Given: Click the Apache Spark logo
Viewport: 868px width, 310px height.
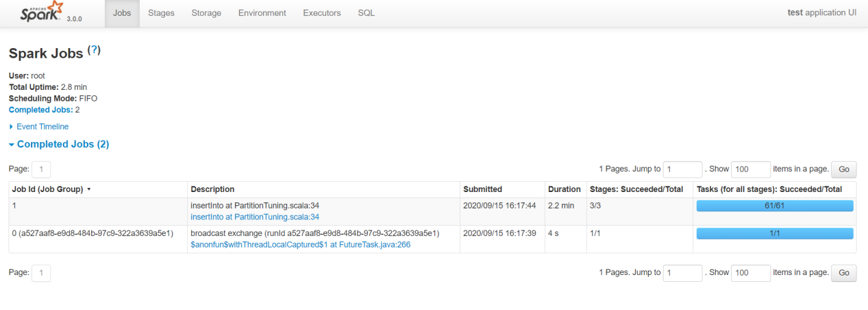Looking at the screenshot, I should coord(40,12).
